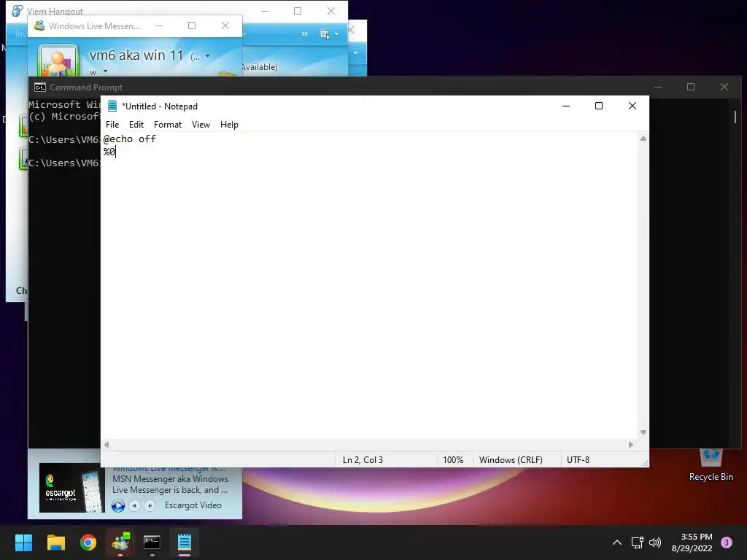Open the Notepad Help menu
This screenshot has height=560, width=747.
(229, 125)
